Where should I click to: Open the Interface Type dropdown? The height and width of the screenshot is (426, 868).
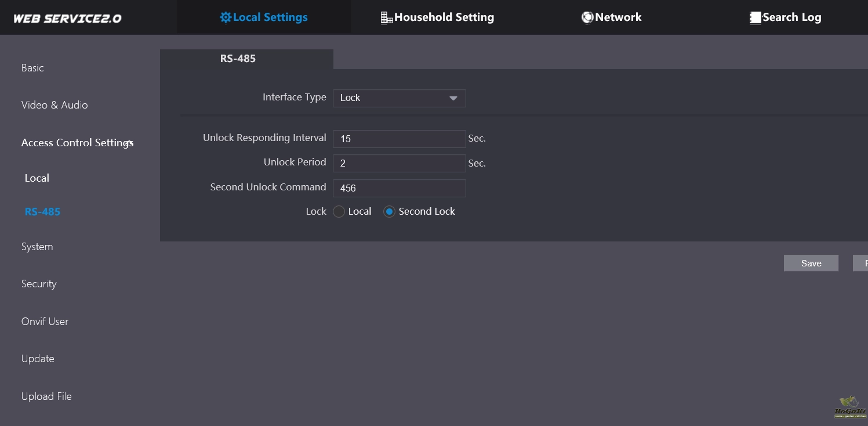tap(399, 98)
